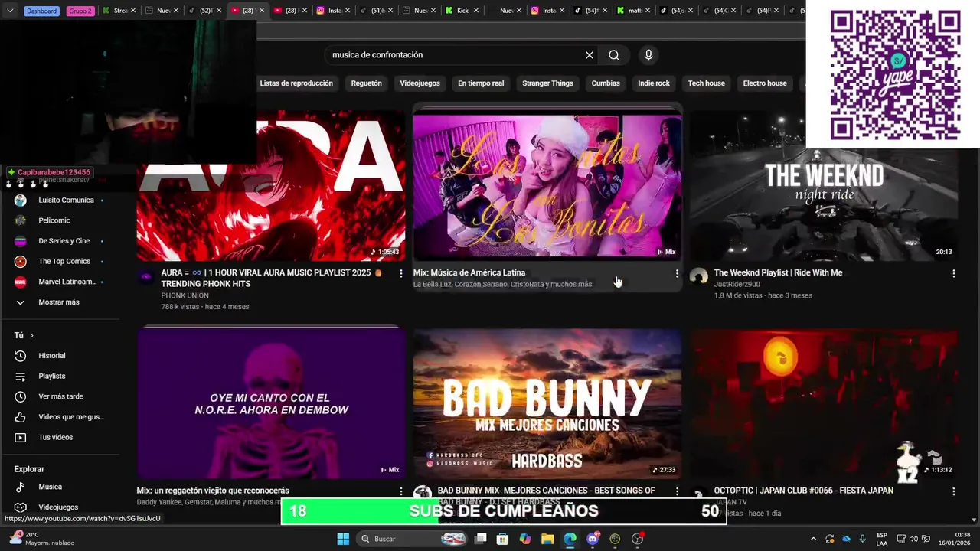
Task: Open Microsoft Store from taskbar
Action: pos(502,539)
